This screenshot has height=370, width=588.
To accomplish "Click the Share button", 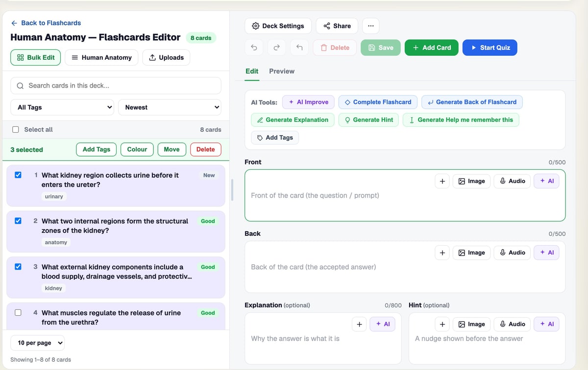I will pos(337,26).
